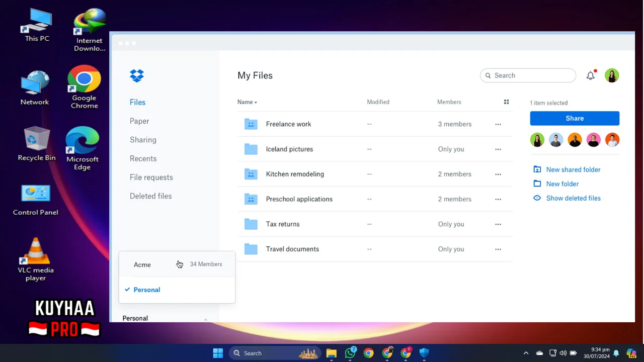Viewport: 644px width, 362px height.
Task: Open Internet Download Manager desktop shortcut
Action: (90, 30)
